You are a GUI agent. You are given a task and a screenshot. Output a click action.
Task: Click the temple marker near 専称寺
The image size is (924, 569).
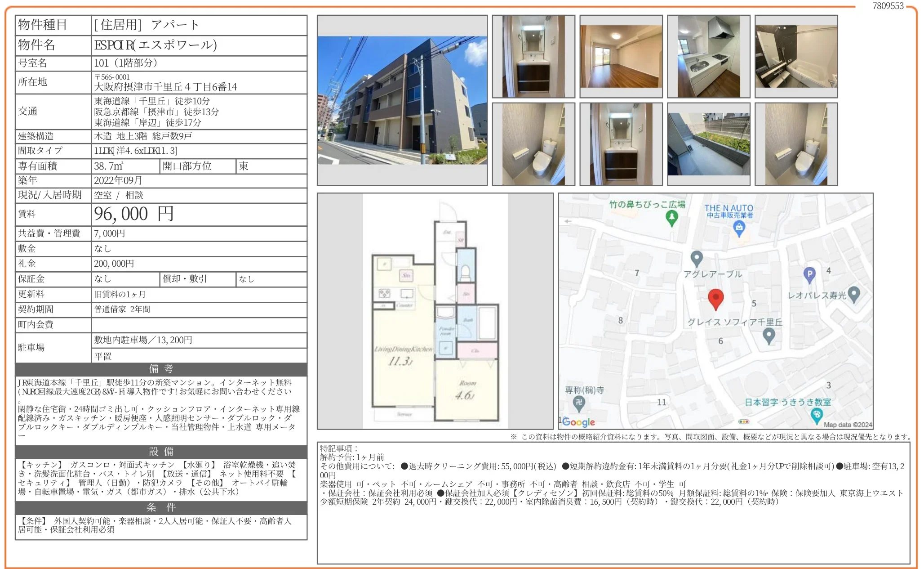click(579, 403)
